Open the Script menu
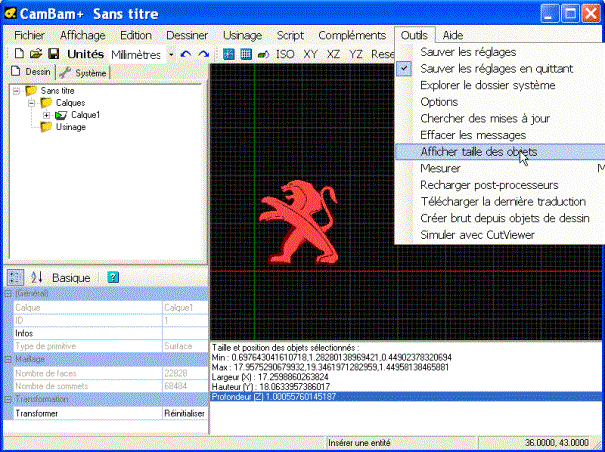Image resolution: width=605 pixels, height=452 pixels. (x=290, y=35)
